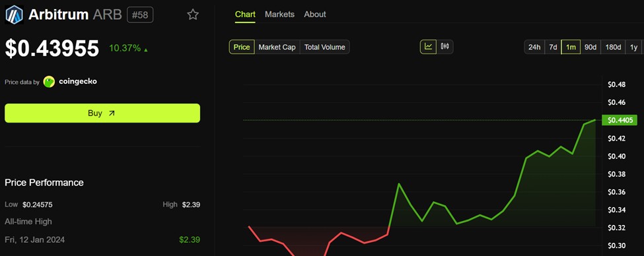Select the Total Volume data toggle
Screen dimensions: 644x256
click(x=324, y=48)
